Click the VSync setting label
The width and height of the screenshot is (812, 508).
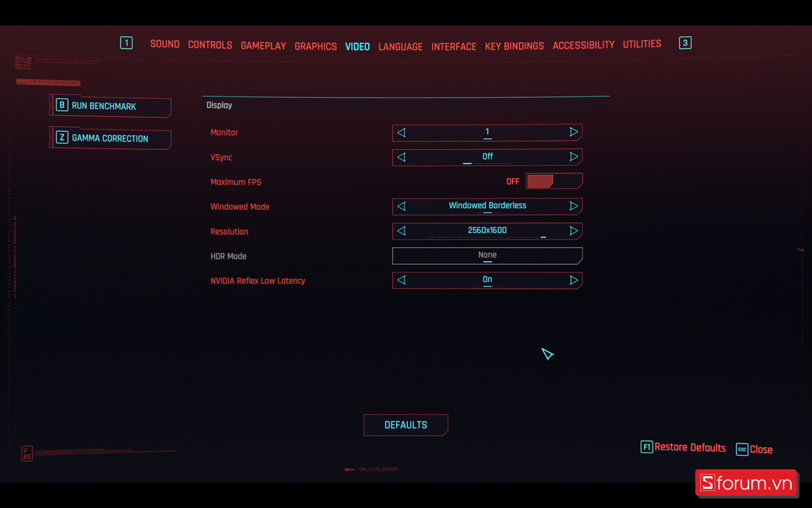click(221, 157)
